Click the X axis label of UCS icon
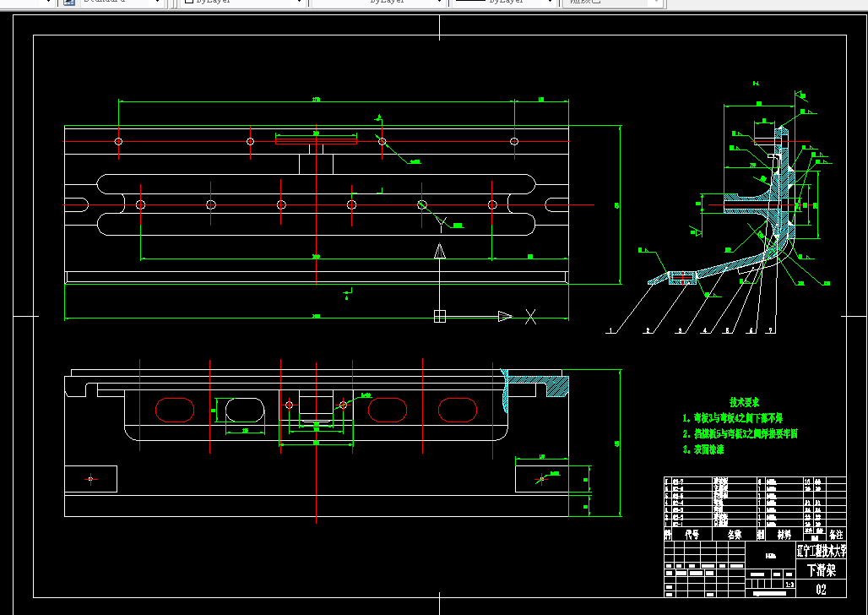This screenshot has width=868, height=615. point(530,317)
